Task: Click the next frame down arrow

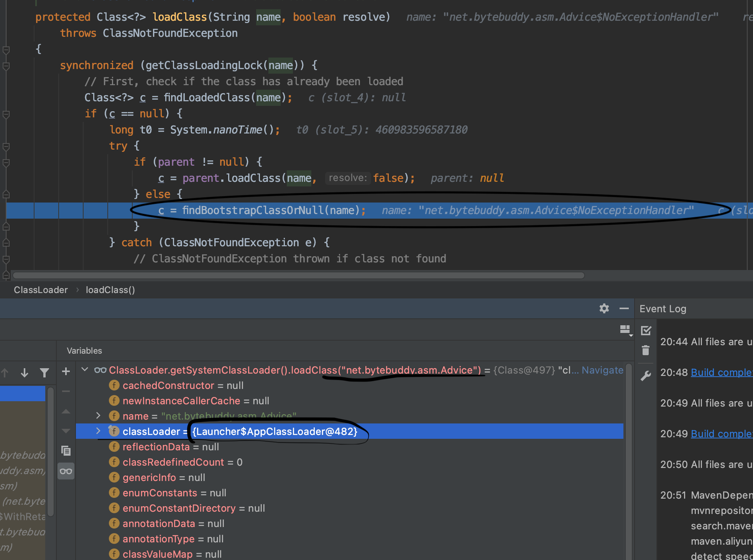Action: [x=25, y=372]
